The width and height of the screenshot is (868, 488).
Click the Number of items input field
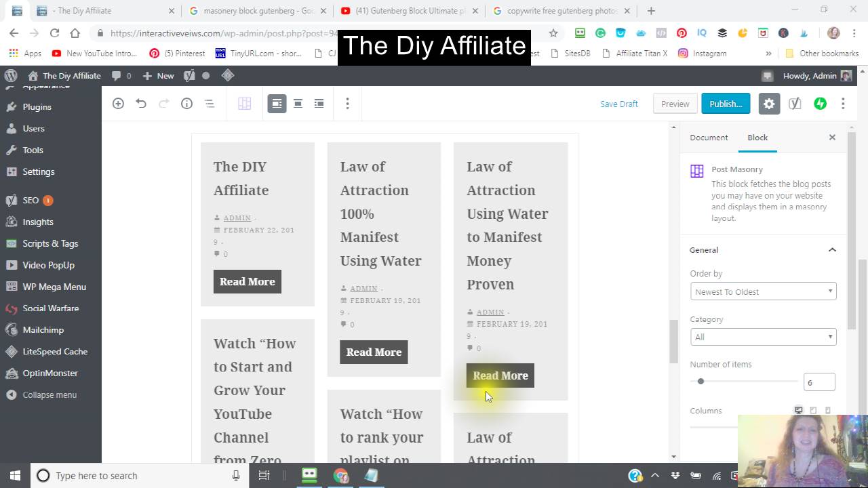(x=819, y=382)
